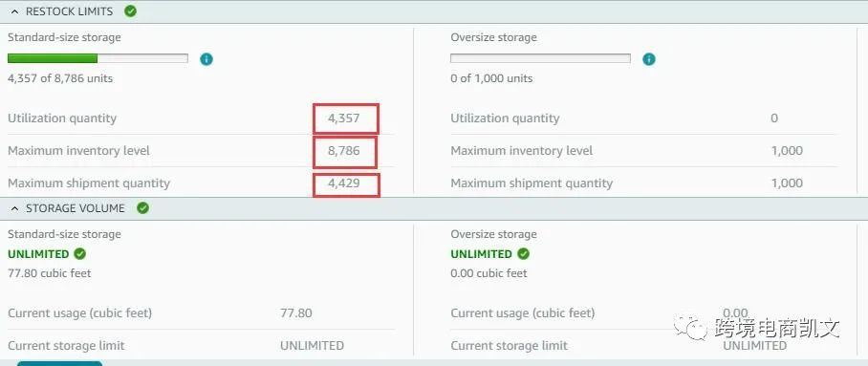Select the 4,429 Maximum shipment quantity value
The height and width of the screenshot is (366, 868).
(344, 183)
